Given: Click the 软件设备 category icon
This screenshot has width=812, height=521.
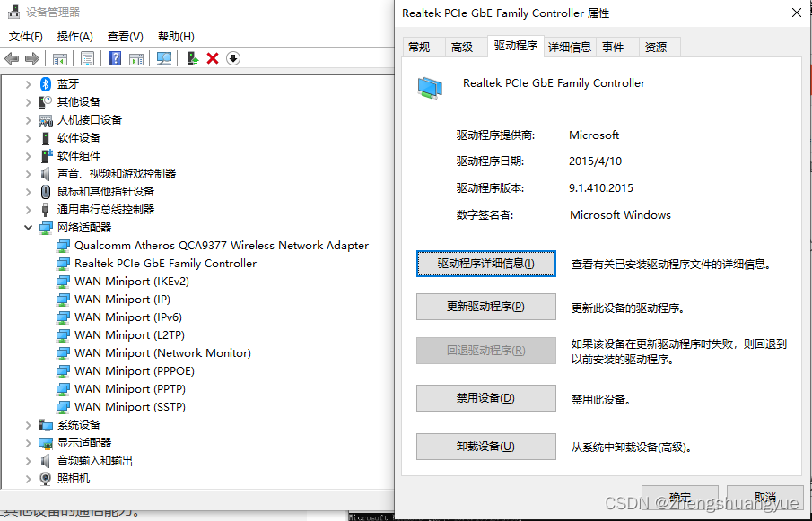Looking at the screenshot, I should click(x=46, y=138).
